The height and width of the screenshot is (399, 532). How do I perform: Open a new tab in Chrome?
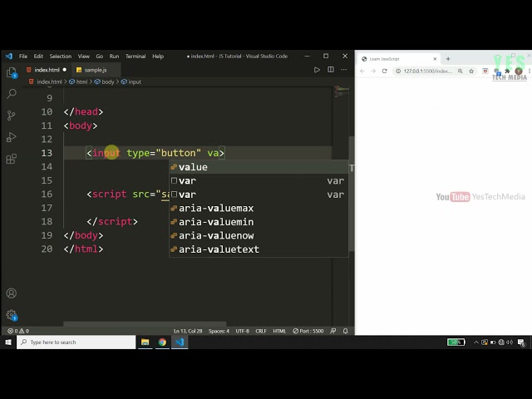pos(448,59)
